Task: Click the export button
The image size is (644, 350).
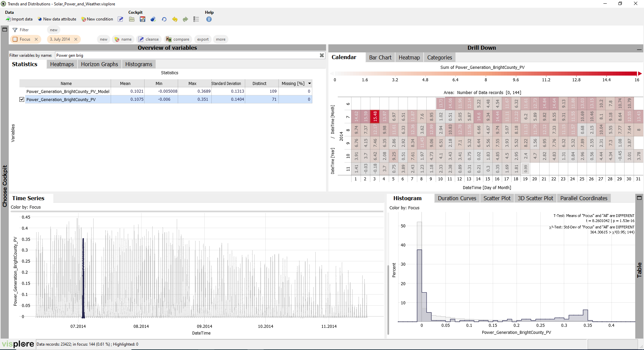Action: (x=203, y=39)
